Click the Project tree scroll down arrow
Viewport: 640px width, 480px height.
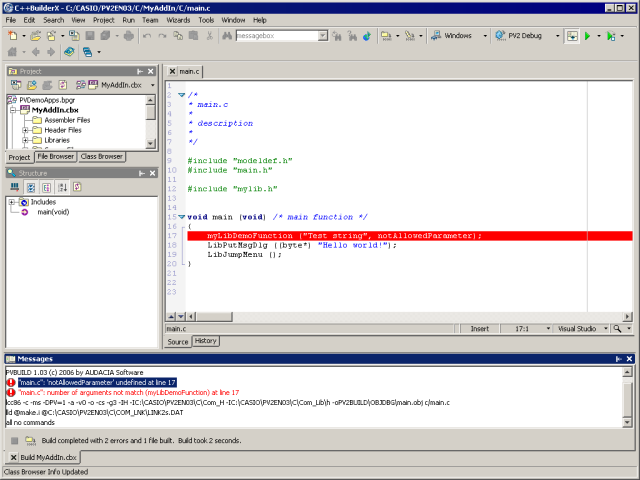pos(151,144)
